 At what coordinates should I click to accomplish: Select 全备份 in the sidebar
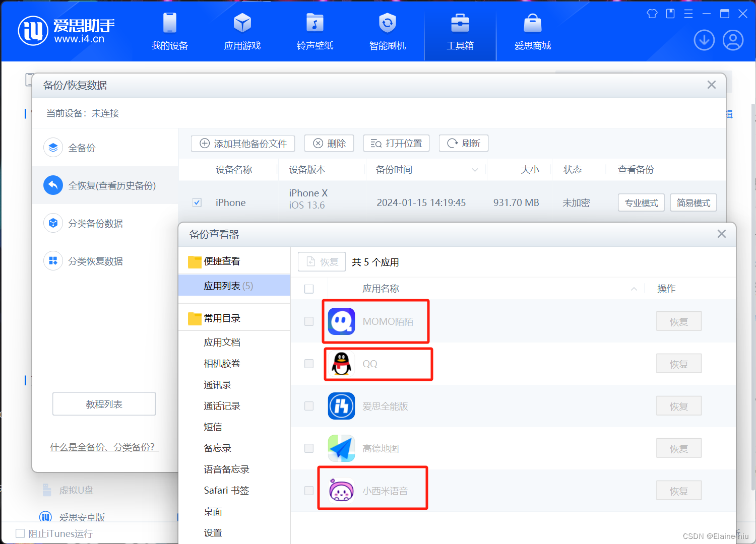[105, 148]
